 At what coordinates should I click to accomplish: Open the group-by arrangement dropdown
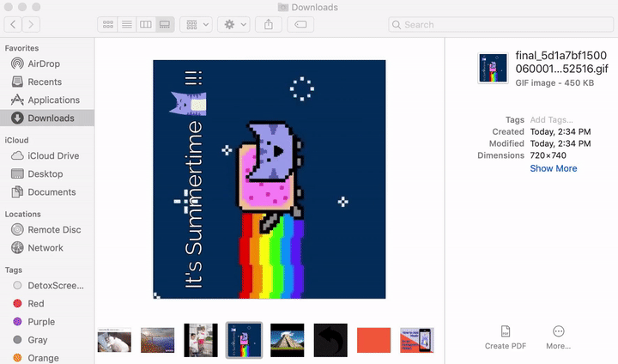(x=196, y=25)
